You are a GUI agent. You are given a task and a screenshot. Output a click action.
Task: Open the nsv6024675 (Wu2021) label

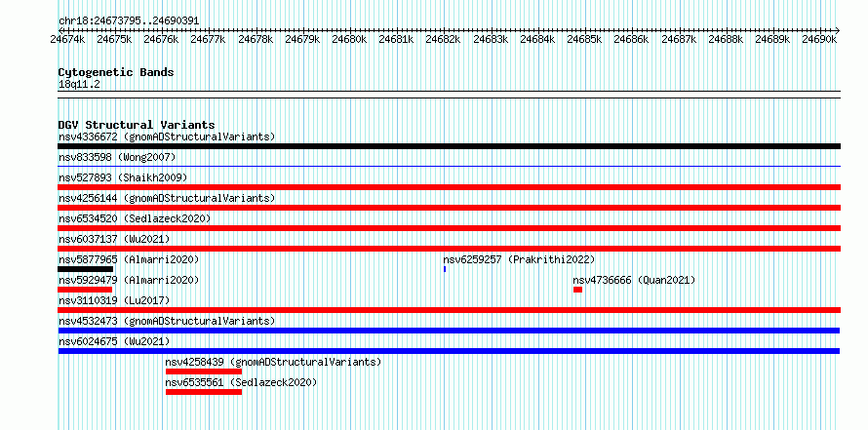click(114, 341)
